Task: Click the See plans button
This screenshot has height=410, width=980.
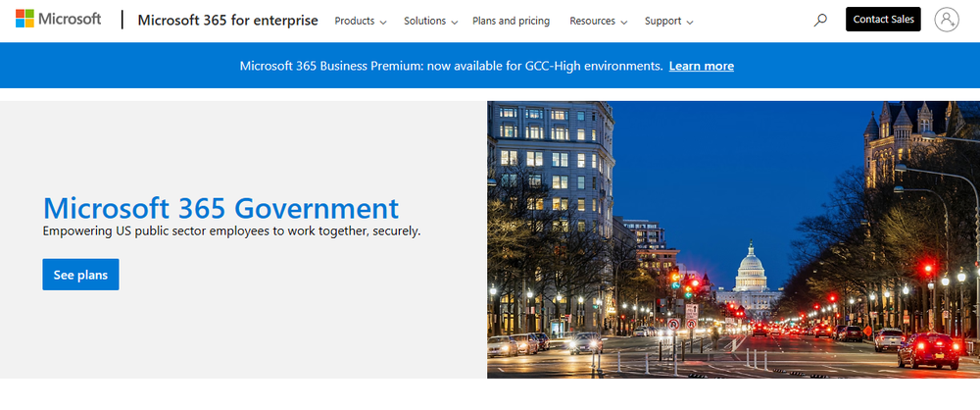Action: 80,275
